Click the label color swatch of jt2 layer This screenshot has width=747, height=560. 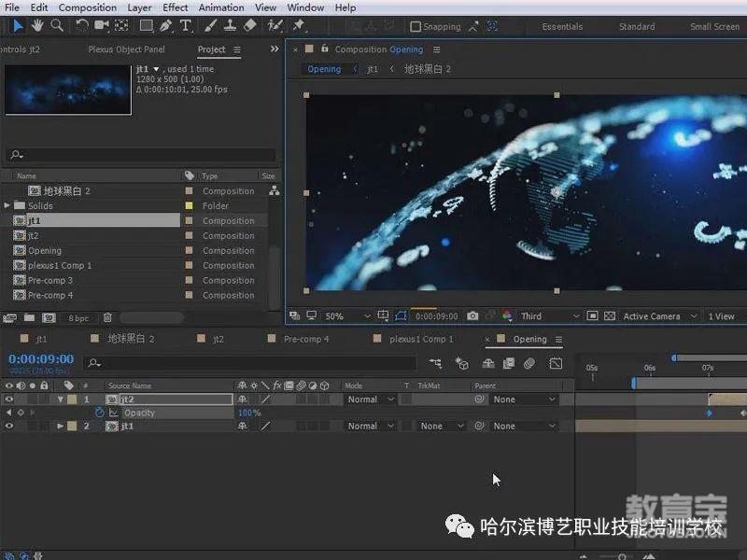pyautogui.click(x=72, y=399)
